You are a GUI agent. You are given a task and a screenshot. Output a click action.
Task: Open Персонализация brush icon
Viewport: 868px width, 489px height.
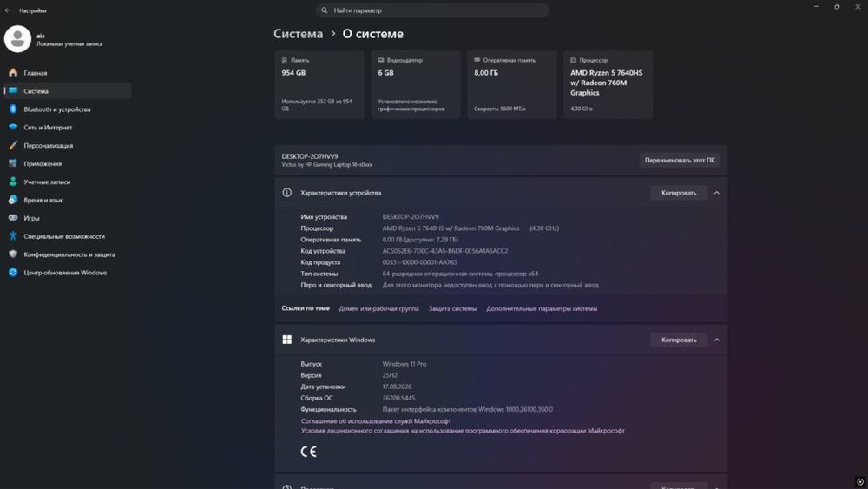[x=13, y=145]
